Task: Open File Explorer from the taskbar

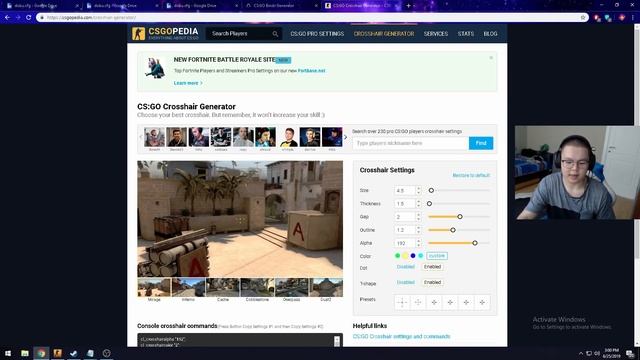Action: click(25, 353)
